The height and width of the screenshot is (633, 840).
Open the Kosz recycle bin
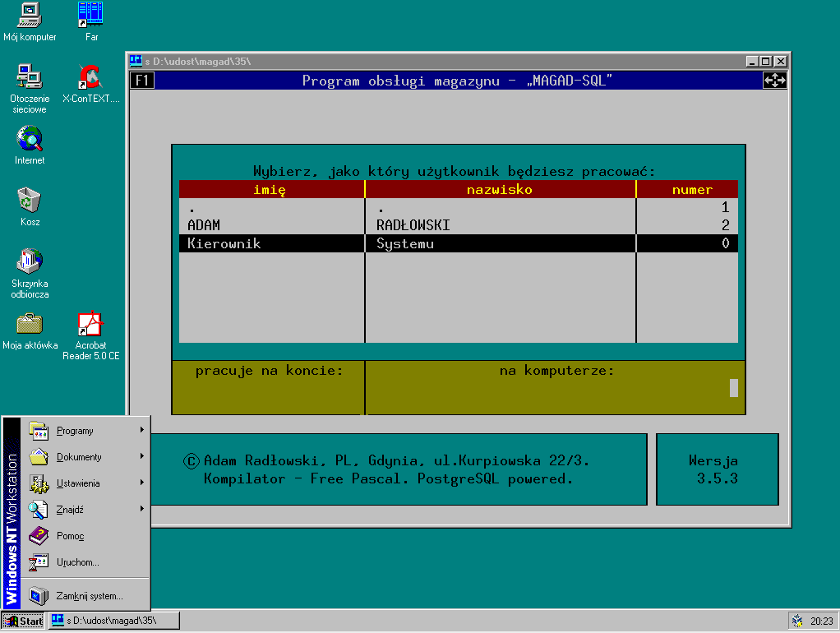point(30,197)
